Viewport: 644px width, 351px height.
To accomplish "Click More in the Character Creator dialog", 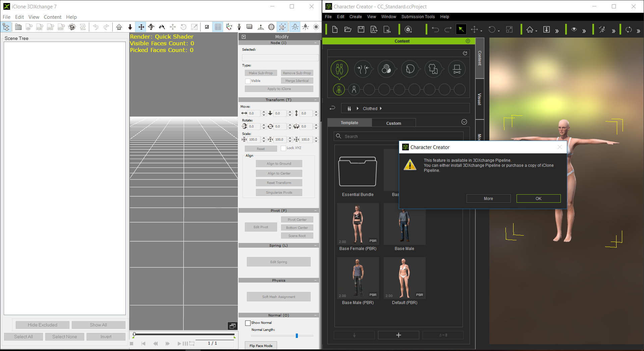I will (x=488, y=198).
